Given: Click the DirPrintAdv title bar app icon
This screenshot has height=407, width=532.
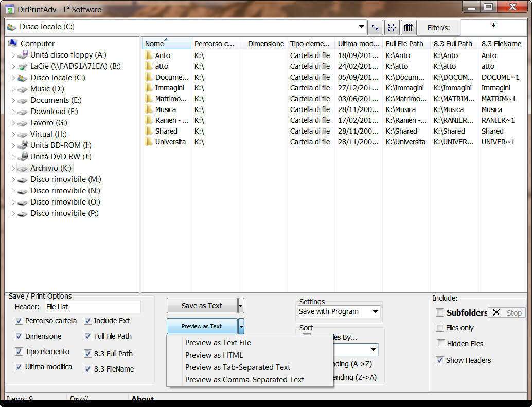Looking at the screenshot, I should click(10, 9).
